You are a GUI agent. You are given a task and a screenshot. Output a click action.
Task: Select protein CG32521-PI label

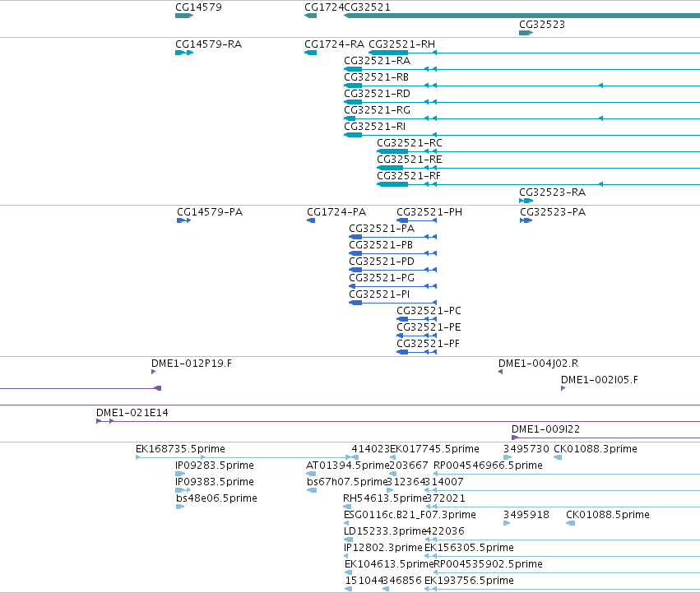click(x=379, y=294)
